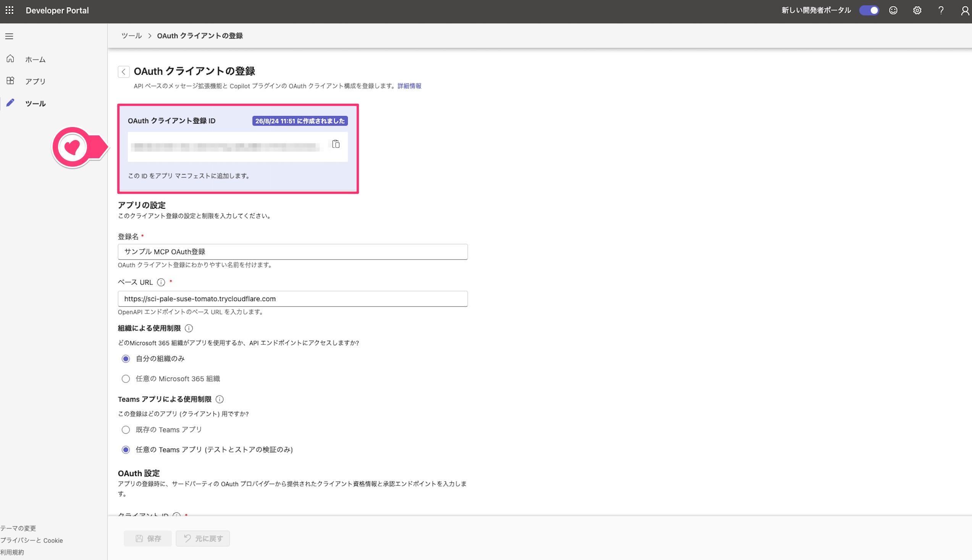Show info for Teams アプリによる使用制限

pyautogui.click(x=220, y=399)
